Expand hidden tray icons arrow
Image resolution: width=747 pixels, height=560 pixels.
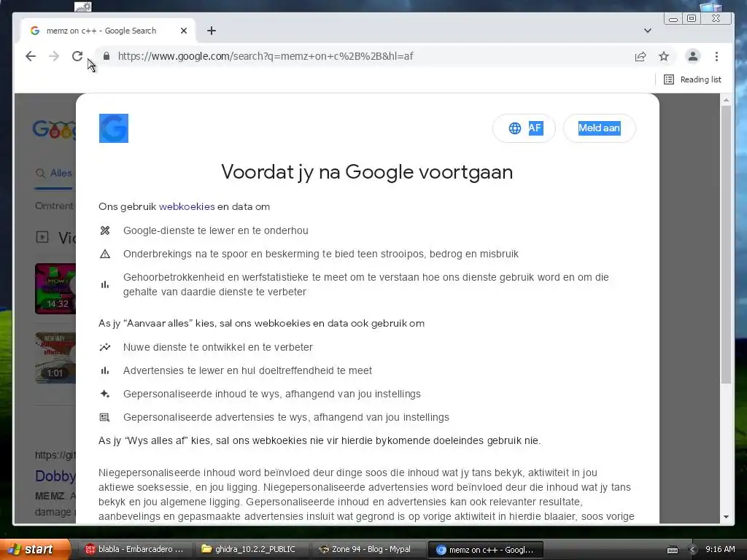[692, 550]
